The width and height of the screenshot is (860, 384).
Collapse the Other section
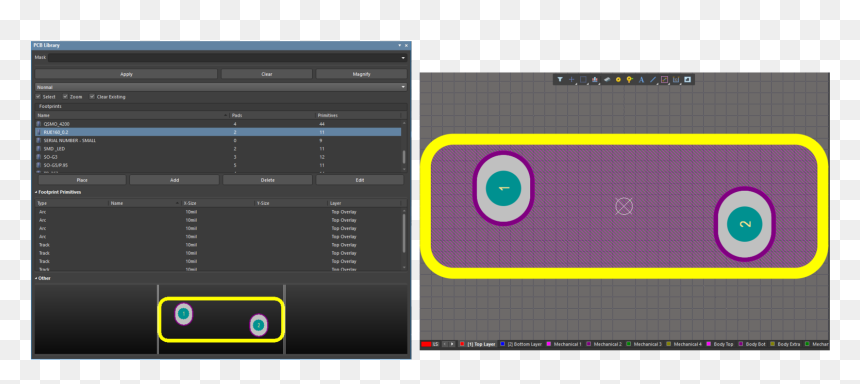click(x=36, y=278)
